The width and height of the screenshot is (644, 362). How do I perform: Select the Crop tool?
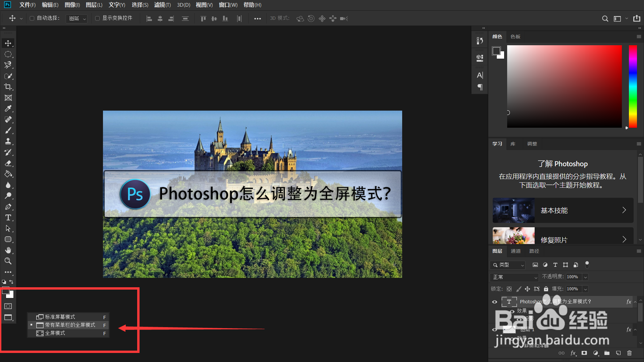[8, 87]
